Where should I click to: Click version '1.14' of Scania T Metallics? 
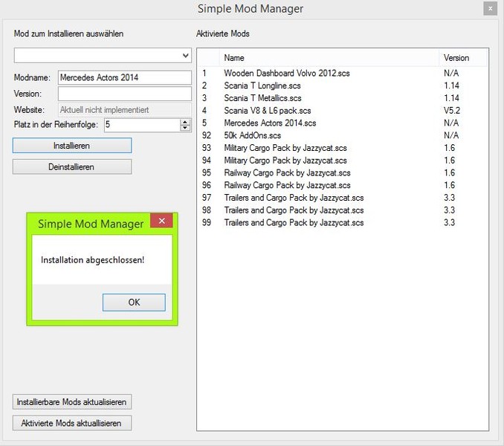tap(451, 98)
